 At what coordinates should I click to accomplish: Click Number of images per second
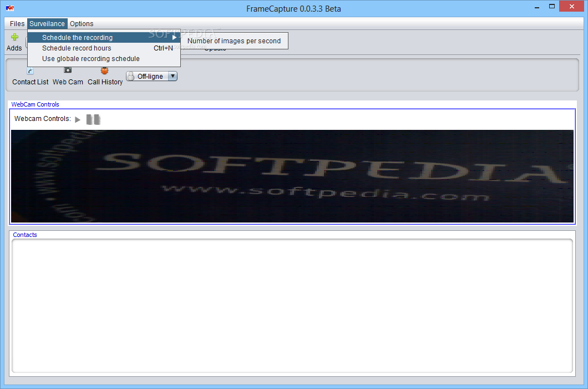(234, 41)
